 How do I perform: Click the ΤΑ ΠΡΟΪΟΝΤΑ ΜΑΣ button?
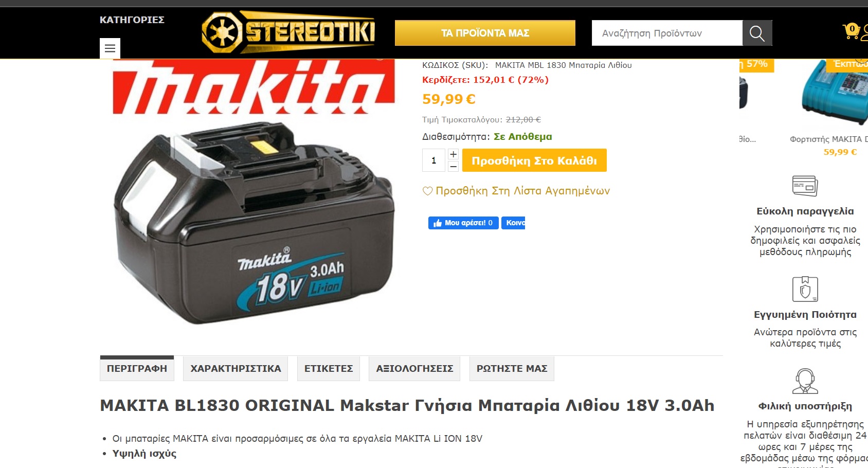pyautogui.click(x=485, y=33)
